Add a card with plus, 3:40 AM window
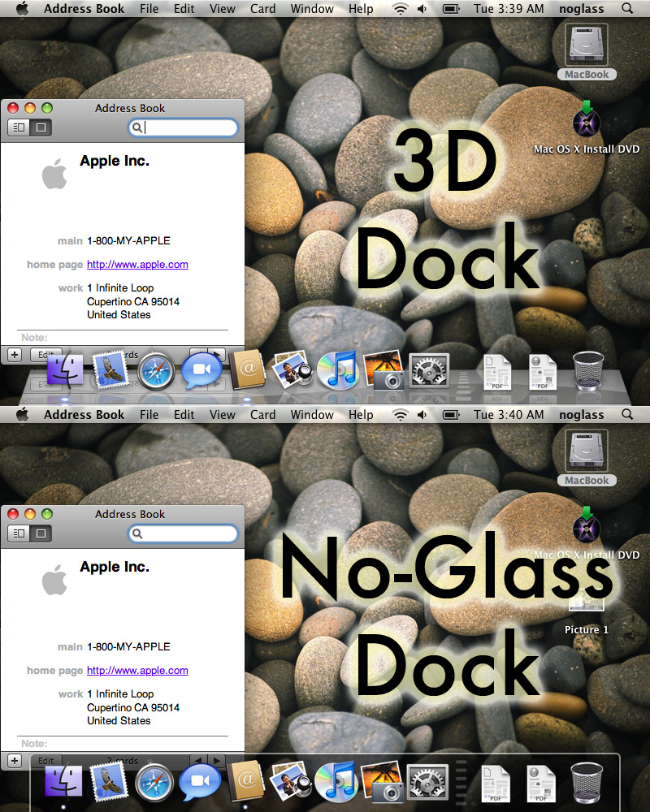This screenshot has width=650, height=812. pos(15,761)
